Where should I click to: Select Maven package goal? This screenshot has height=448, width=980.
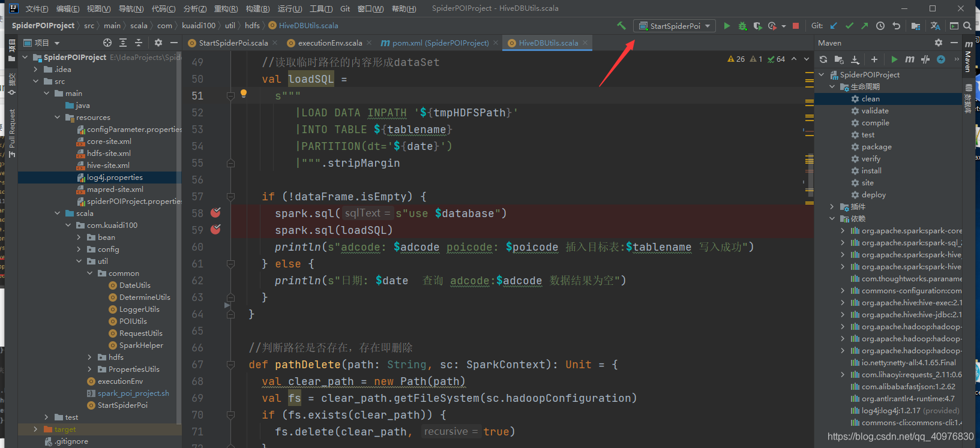tap(876, 147)
